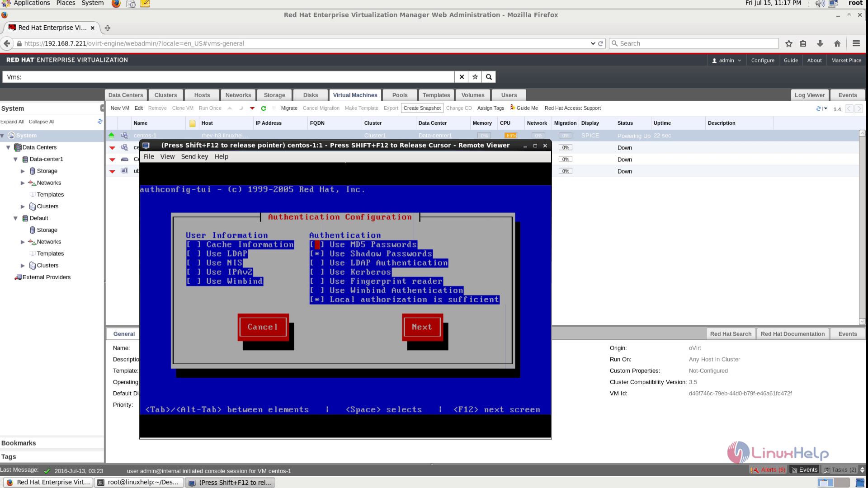
Task: Toggle Local authorization is sufficient checkbox
Action: pos(317,300)
